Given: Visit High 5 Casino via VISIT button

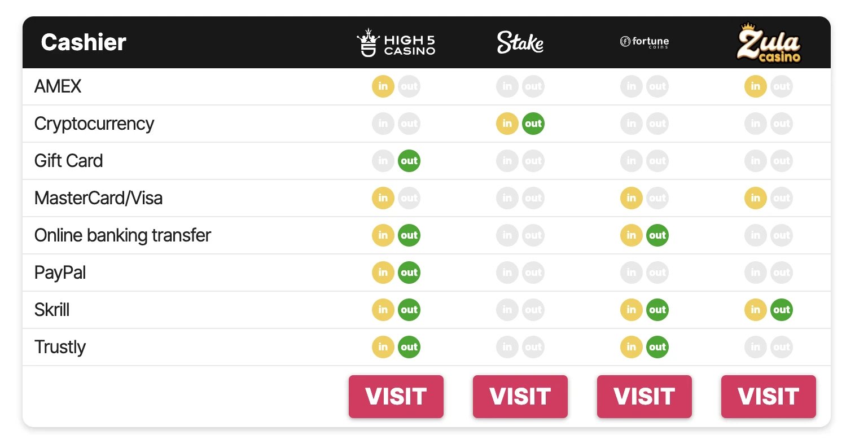Looking at the screenshot, I should (396, 397).
